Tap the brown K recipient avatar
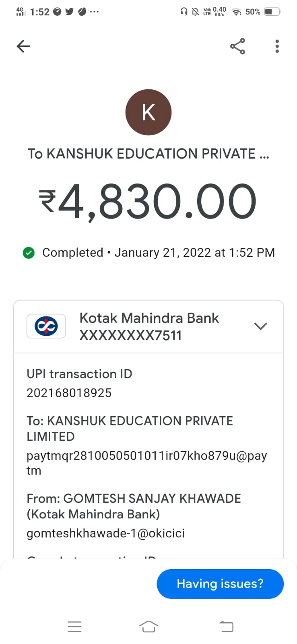 point(148,112)
